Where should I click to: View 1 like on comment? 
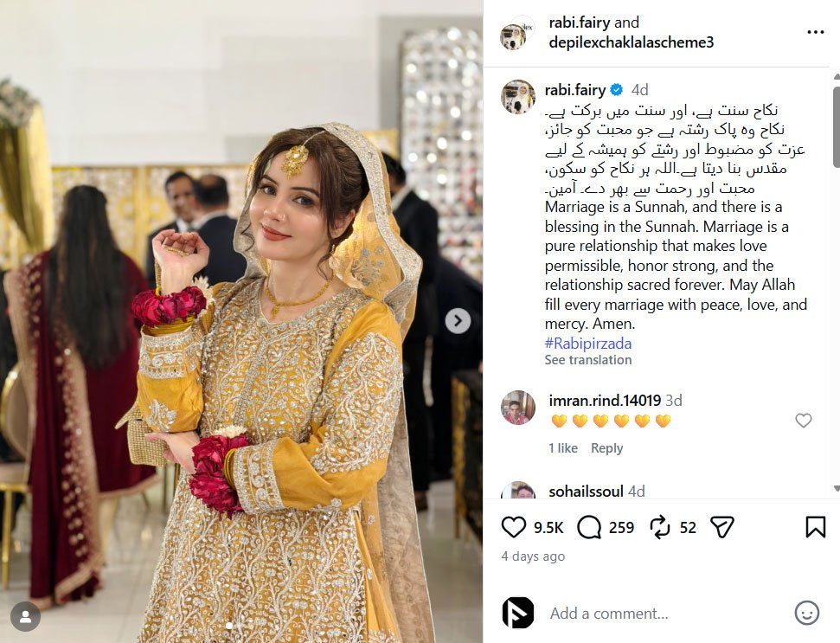click(x=562, y=448)
